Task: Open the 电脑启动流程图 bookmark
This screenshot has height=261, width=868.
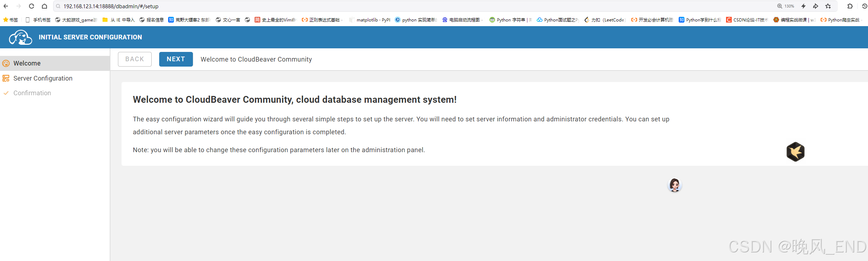Action: click(463, 20)
